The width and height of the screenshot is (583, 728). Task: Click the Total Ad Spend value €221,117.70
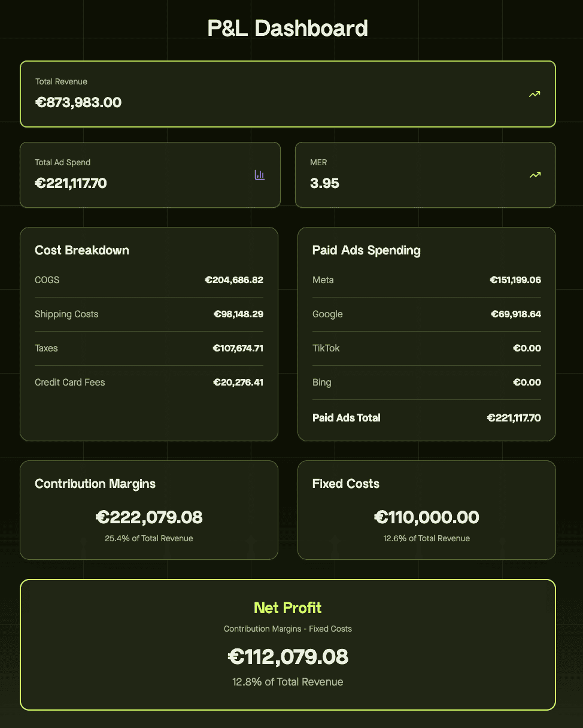pos(71,183)
